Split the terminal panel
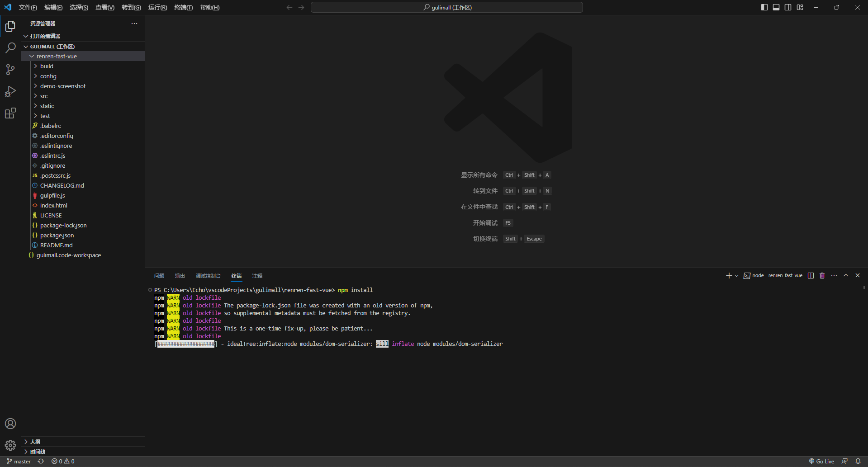 click(811, 276)
